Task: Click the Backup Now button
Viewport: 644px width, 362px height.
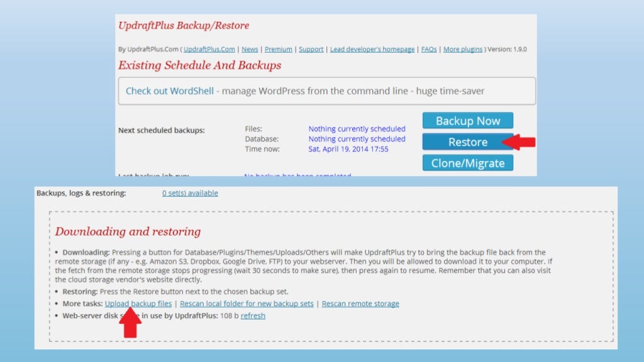Action: coord(468,121)
